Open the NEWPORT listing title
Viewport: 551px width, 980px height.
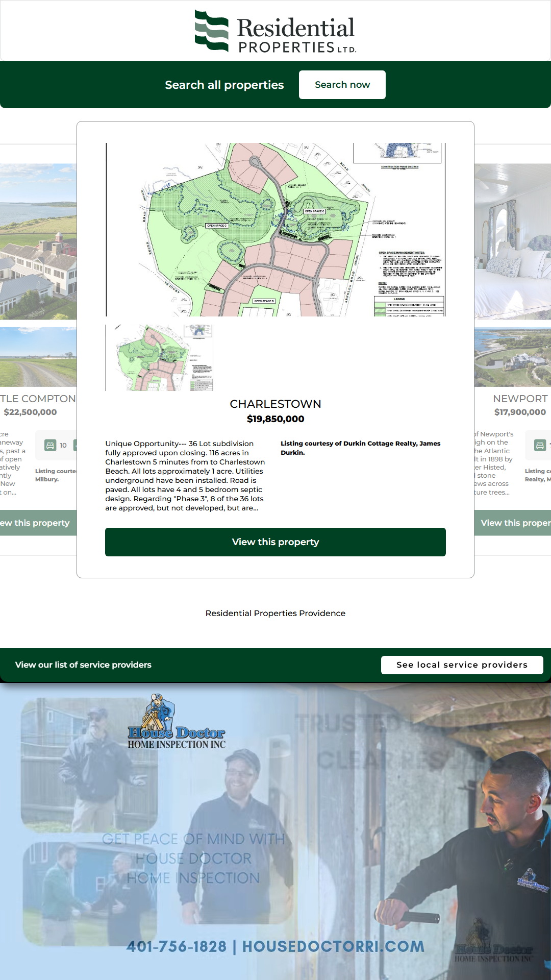coord(520,399)
